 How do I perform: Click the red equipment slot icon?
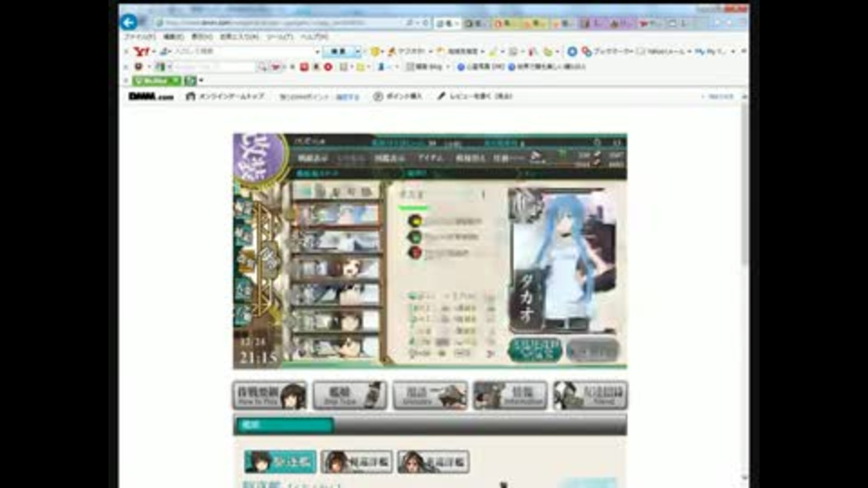coord(414,252)
